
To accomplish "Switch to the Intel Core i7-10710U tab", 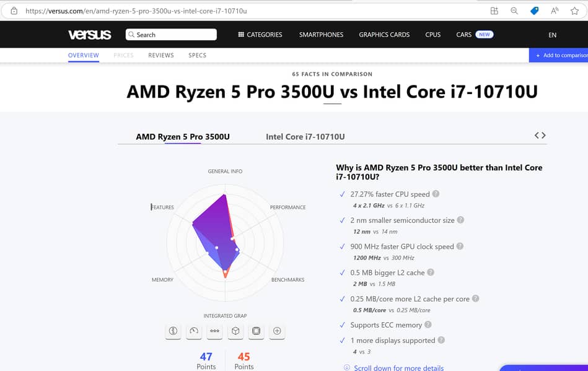I will tap(305, 136).
